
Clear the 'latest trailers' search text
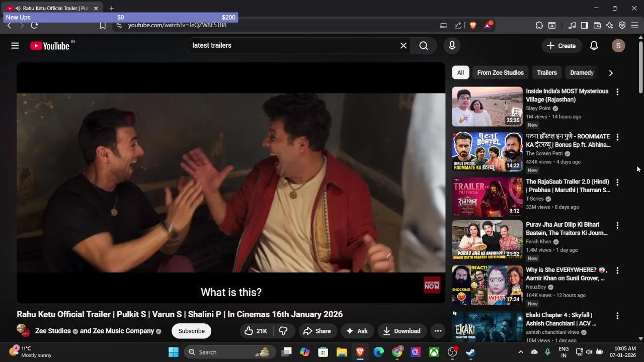pyautogui.click(x=404, y=46)
